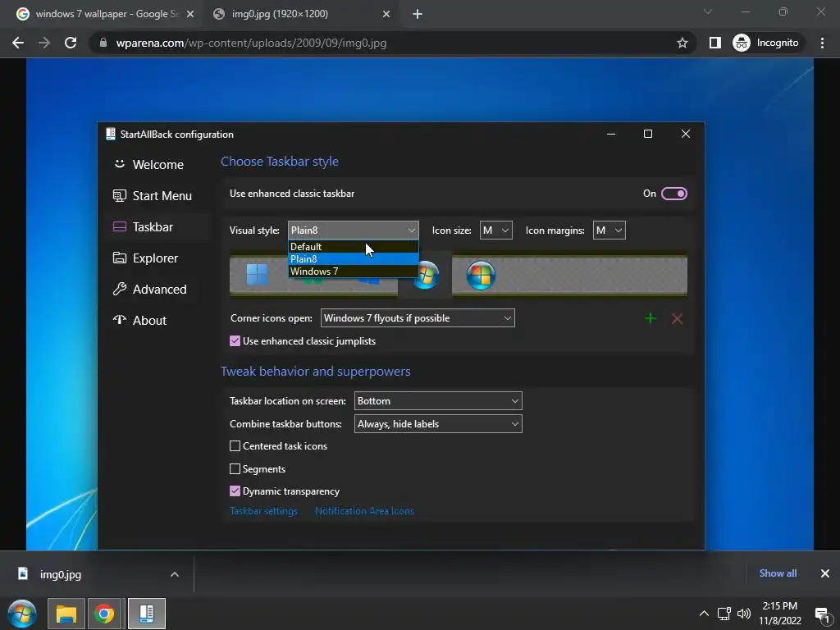Open the Icon size dropdown
840x630 pixels.
495,231
